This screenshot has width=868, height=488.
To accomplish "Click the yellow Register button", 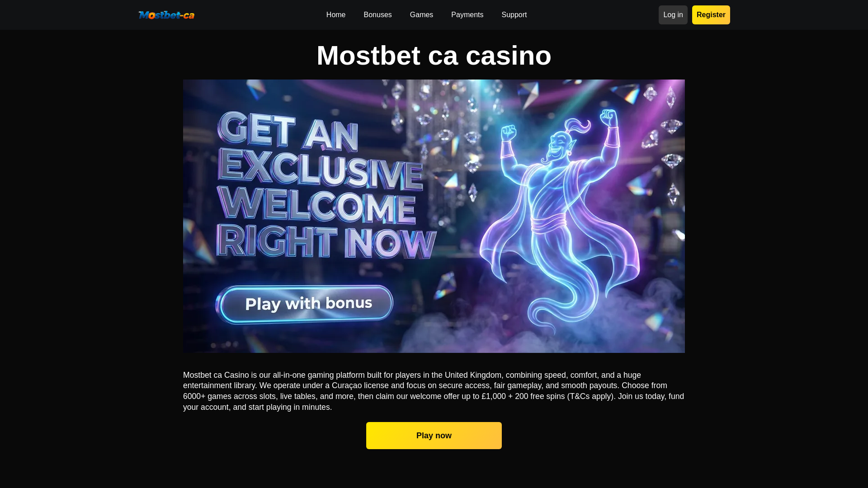I will (x=711, y=15).
